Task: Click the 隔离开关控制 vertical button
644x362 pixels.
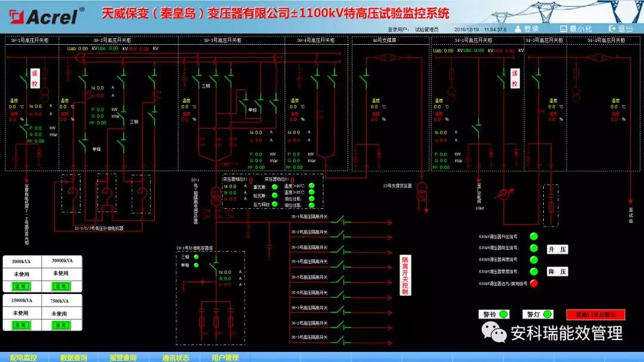Action: 405,275
